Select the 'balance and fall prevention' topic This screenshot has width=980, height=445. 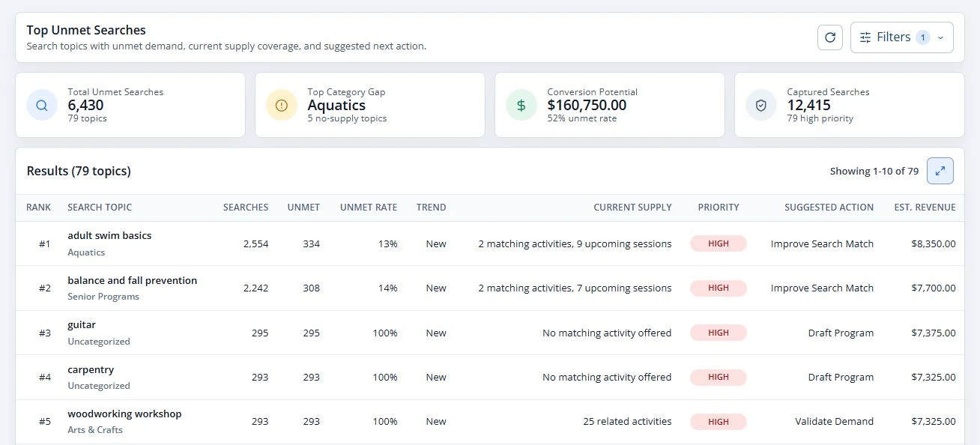pos(133,280)
